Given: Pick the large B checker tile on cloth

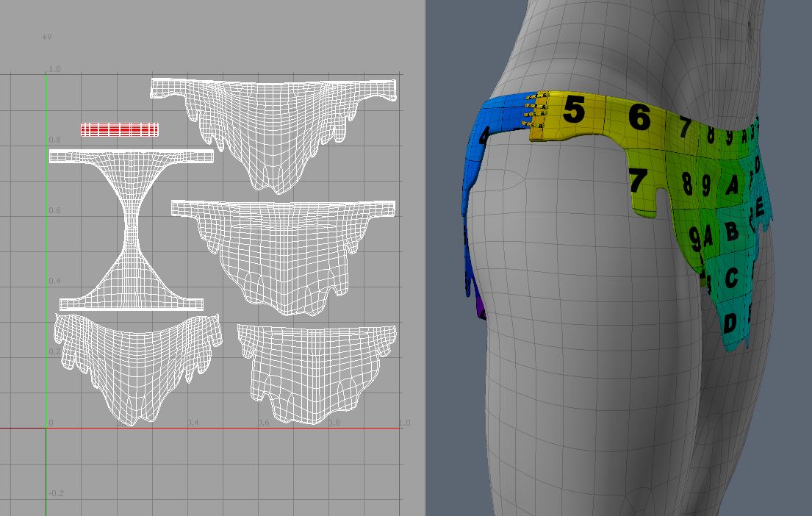Looking at the screenshot, I should pos(731,232).
